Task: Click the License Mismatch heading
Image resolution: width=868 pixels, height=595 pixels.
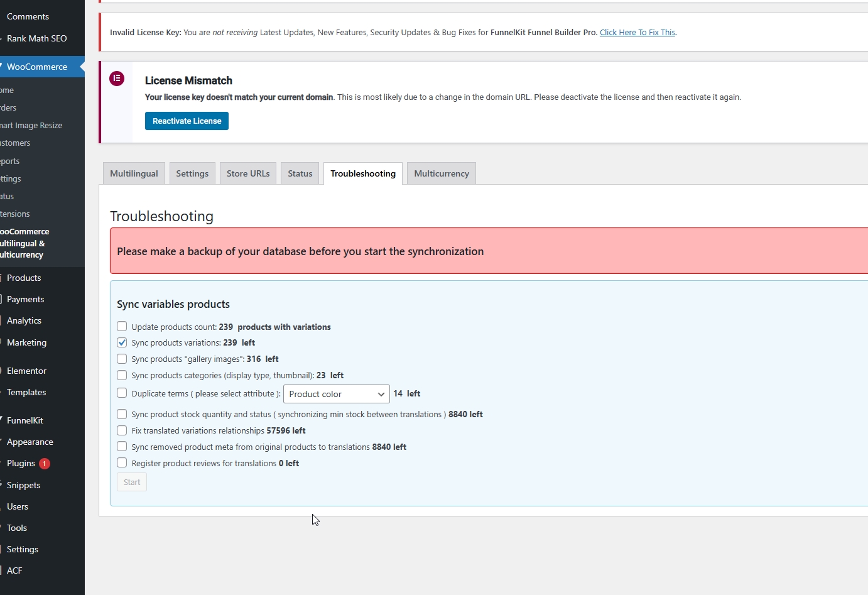Action: (x=188, y=80)
